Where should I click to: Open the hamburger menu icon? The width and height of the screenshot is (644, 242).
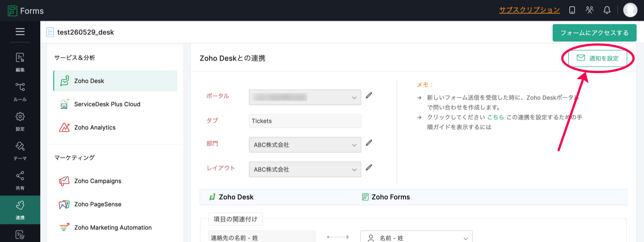20,32
